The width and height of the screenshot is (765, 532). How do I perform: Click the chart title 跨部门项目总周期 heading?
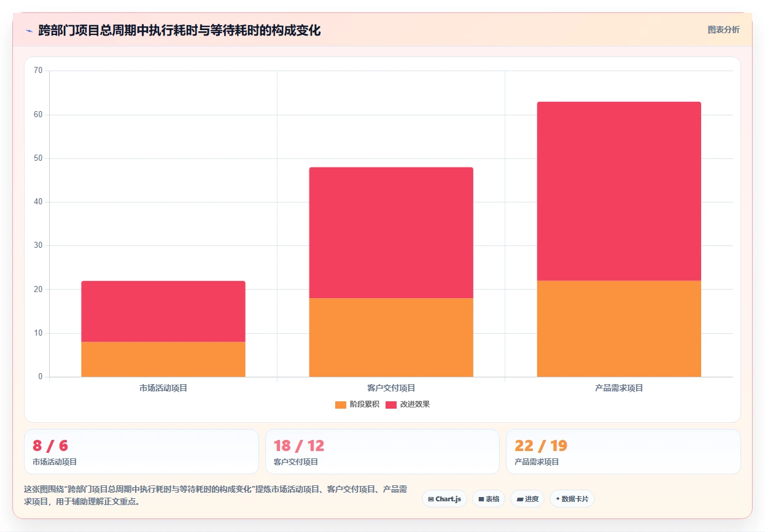click(179, 31)
